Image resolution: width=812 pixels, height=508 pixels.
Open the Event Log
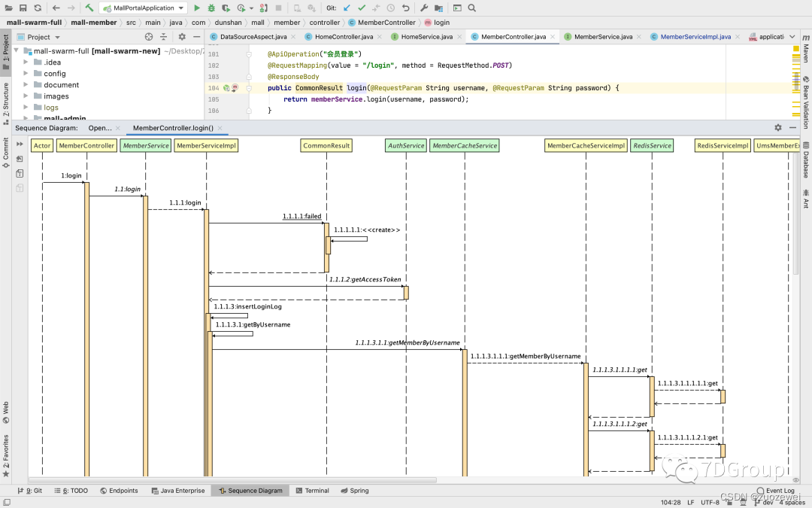[775, 491]
